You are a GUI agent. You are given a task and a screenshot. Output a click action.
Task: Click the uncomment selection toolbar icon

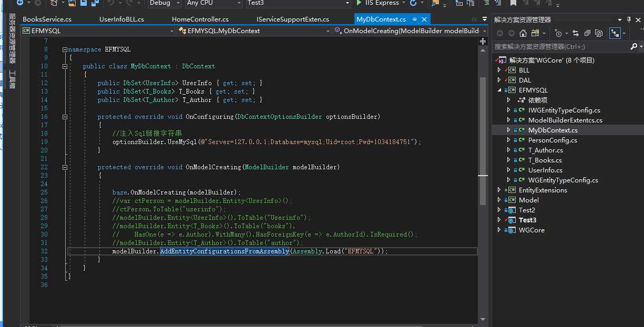498,3
